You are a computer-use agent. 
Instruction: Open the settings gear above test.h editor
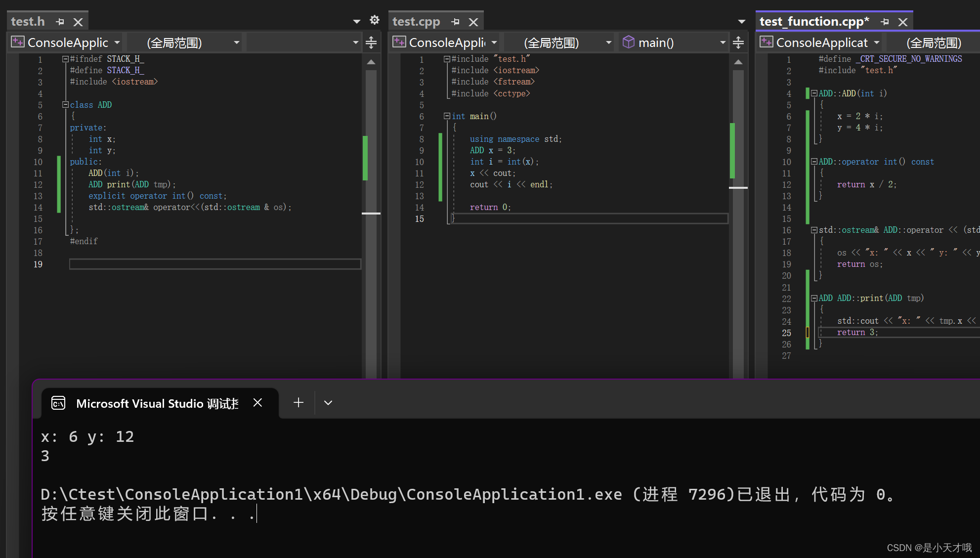[x=374, y=20]
